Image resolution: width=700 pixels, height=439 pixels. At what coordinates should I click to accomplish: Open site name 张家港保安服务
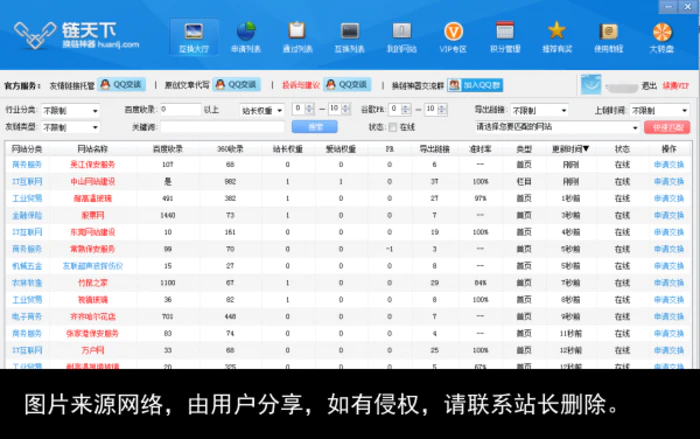click(x=92, y=334)
